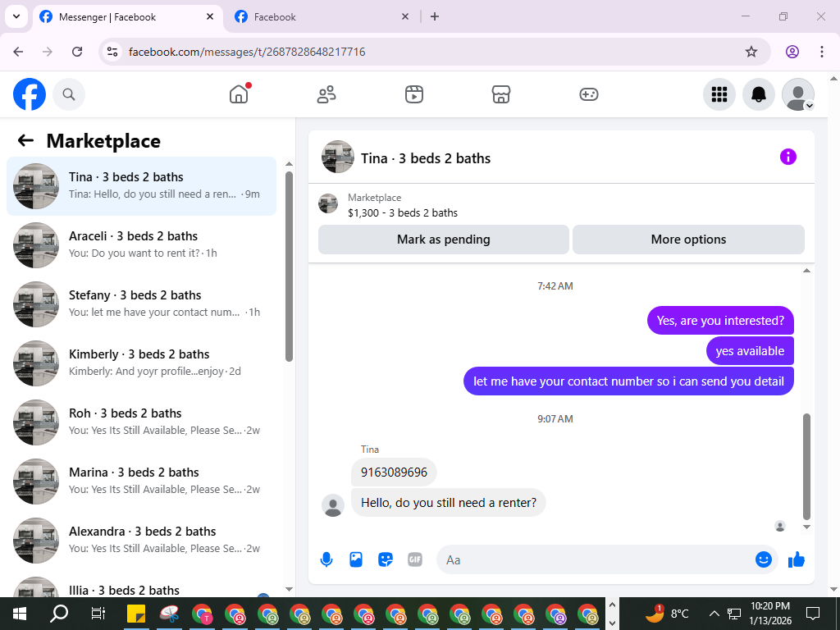Screen dimensions: 840x630
Task: Open the Windows notification center
Action: coord(813,614)
